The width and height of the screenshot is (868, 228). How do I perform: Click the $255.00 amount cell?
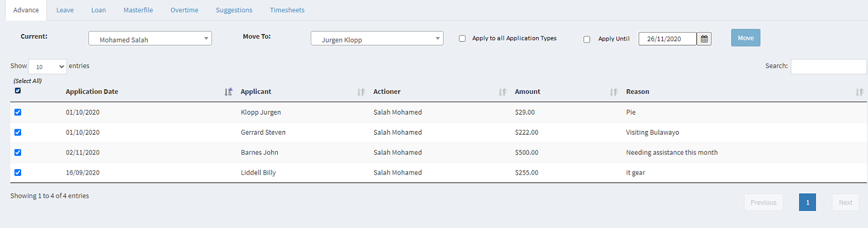[527, 172]
